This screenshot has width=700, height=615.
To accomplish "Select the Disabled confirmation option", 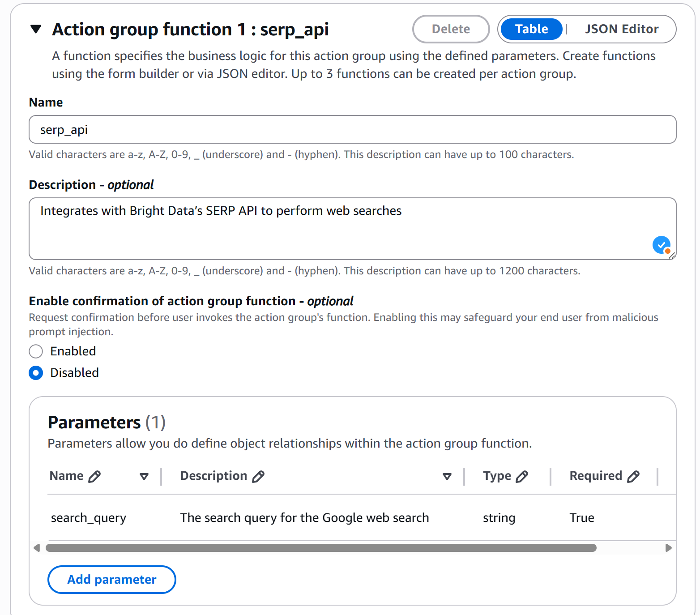I will (x=35, y=372).
